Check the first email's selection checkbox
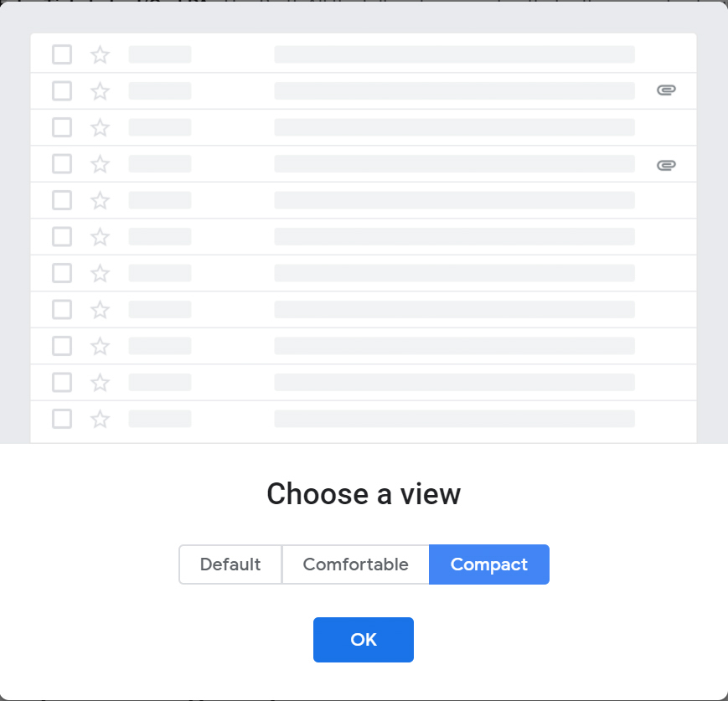This screenshot has height=701, width=728. click(x=61, y=54)
